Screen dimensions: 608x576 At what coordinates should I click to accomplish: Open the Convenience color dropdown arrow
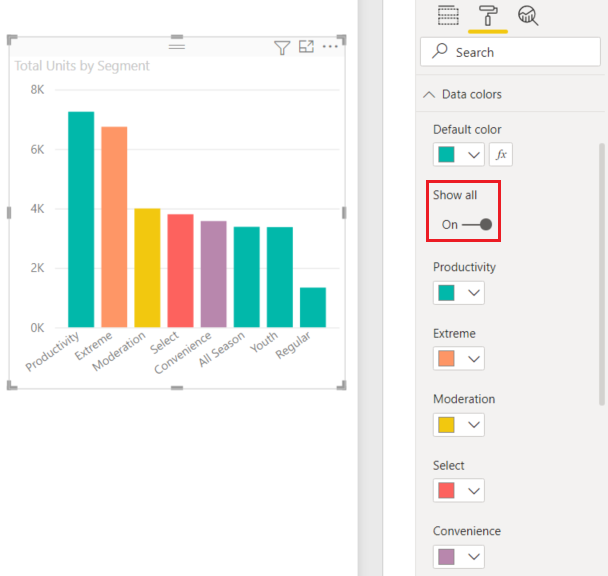pos(474,557)
